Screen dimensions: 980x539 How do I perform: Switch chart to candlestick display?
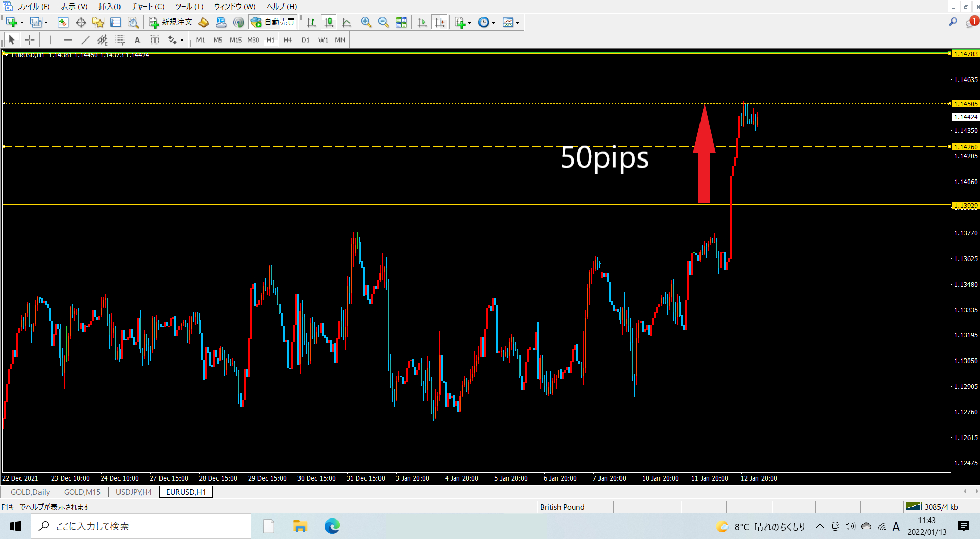[329, 22]
